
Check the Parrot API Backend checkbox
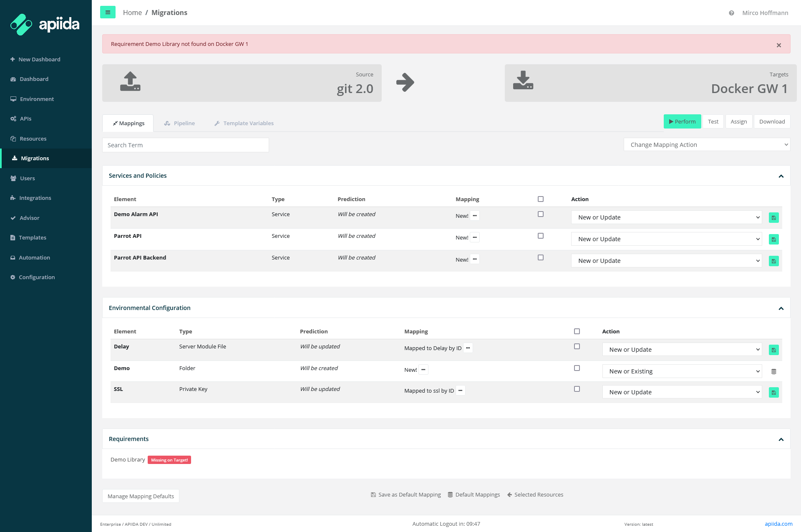pos(541,257)
